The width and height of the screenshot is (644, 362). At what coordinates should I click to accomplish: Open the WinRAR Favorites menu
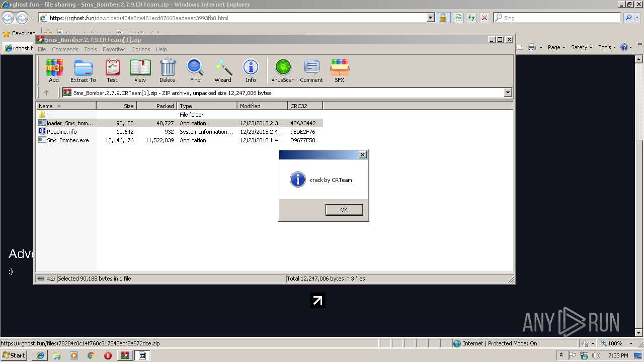(x=114, y=49)
